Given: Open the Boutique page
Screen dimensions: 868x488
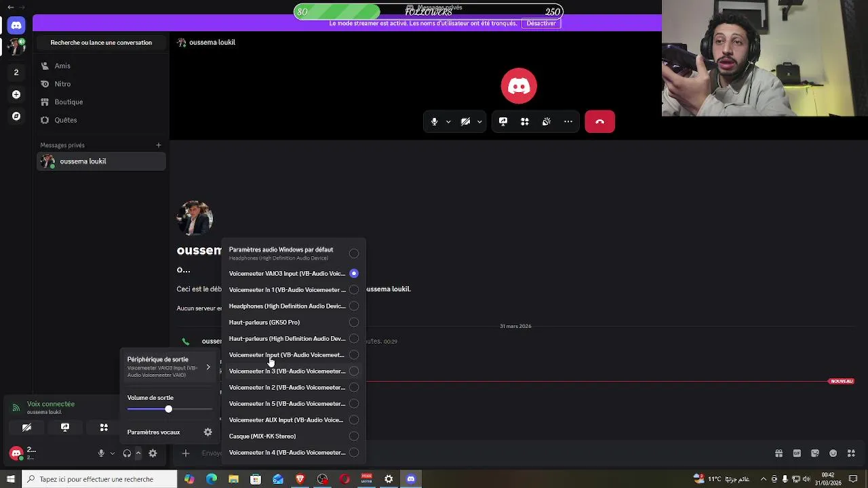Looking at the screenshot, I should tap(102, 102).
